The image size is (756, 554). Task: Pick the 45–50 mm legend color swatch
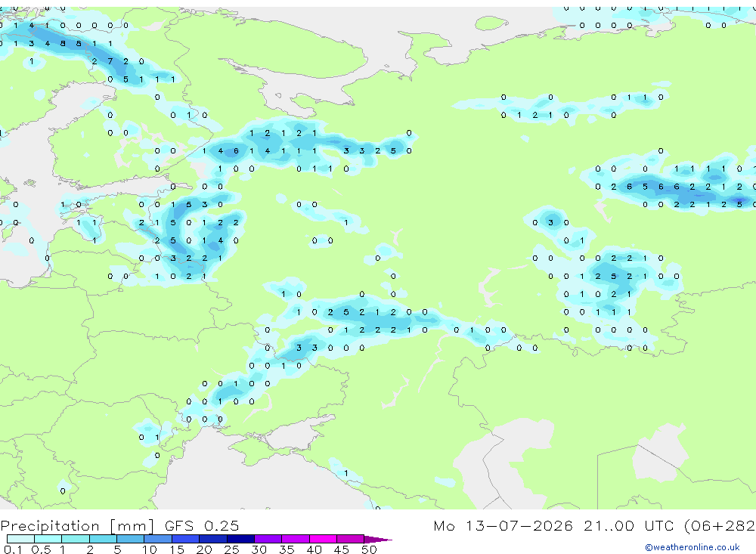pos(351,539)
